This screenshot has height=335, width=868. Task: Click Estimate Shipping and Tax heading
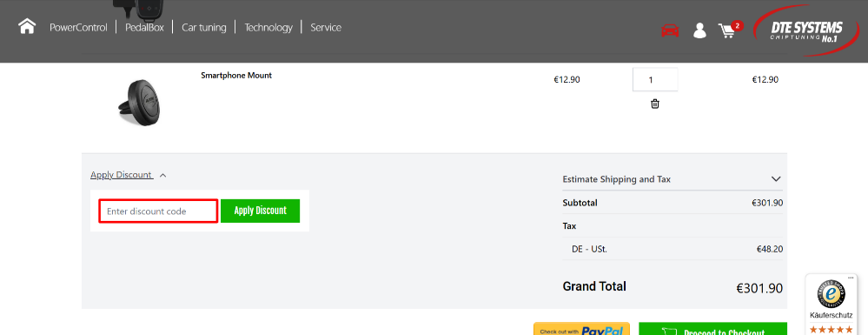(x=616, y=179)
